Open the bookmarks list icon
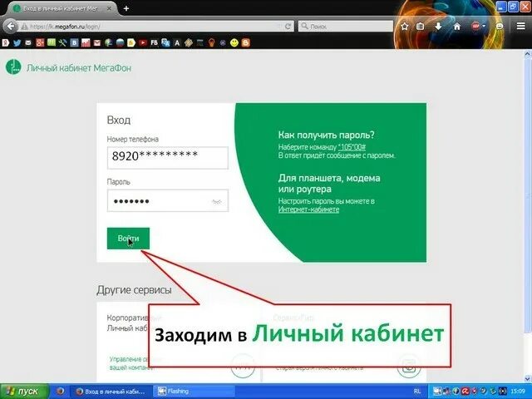 pos(420,26)
